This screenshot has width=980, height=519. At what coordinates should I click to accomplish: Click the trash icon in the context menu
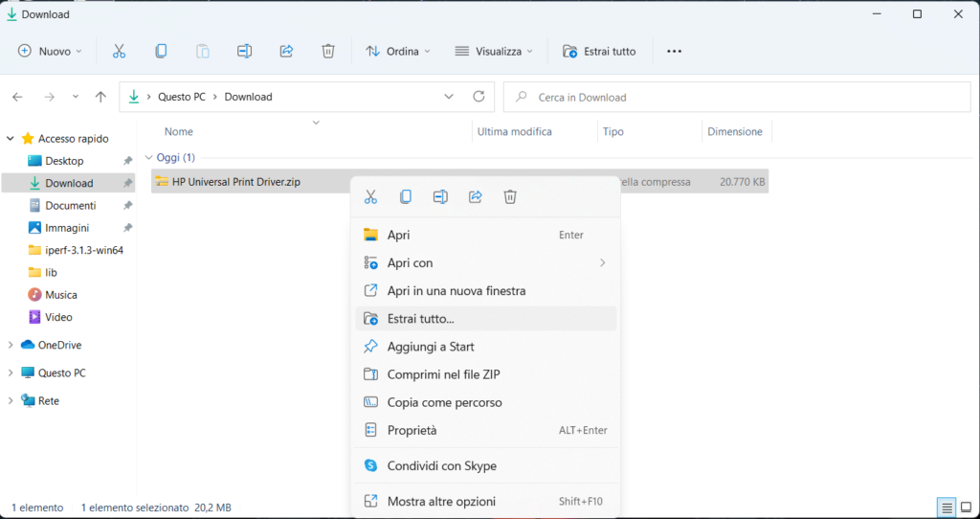[x=510, y=197]
